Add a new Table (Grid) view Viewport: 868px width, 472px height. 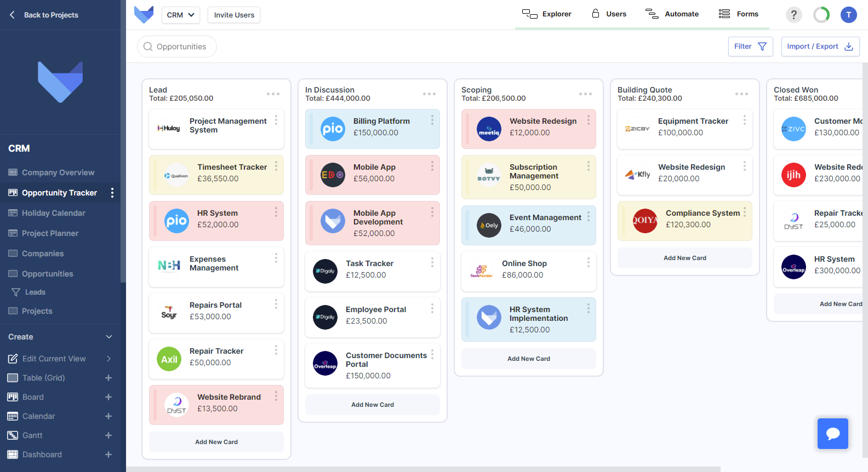tap(108, 378)
